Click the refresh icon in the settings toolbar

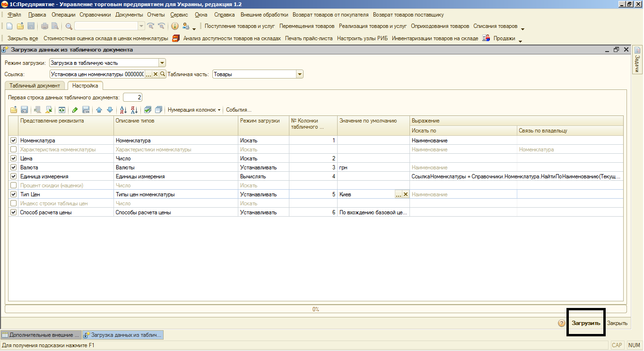coord(61,109)
